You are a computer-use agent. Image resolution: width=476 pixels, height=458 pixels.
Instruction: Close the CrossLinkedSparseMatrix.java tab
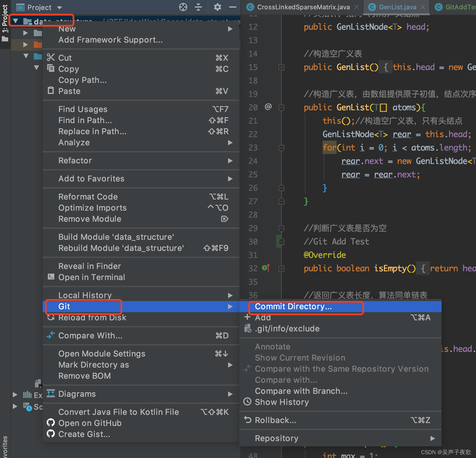click(x=356, y=7)
